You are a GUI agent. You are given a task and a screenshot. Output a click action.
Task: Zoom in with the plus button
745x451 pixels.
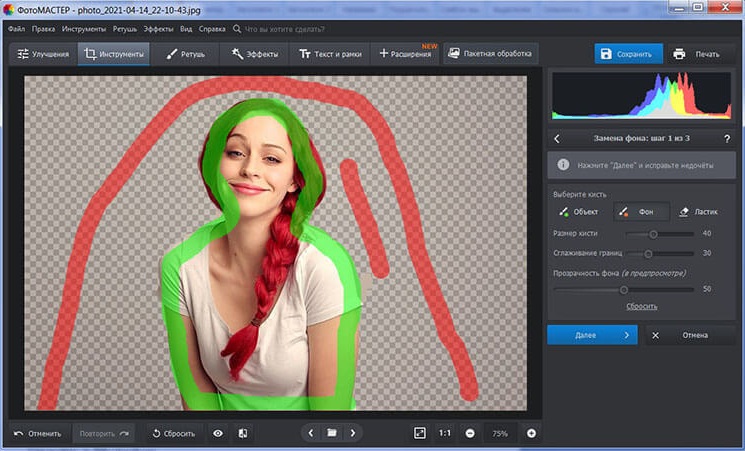click(531, 433)
